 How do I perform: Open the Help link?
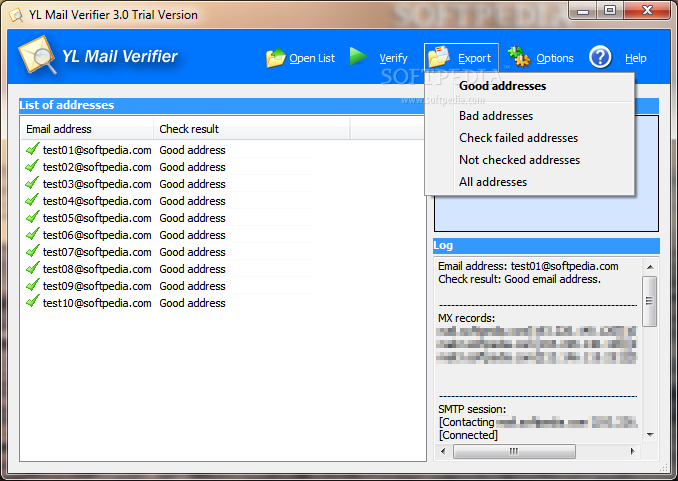tap(636, 58)
